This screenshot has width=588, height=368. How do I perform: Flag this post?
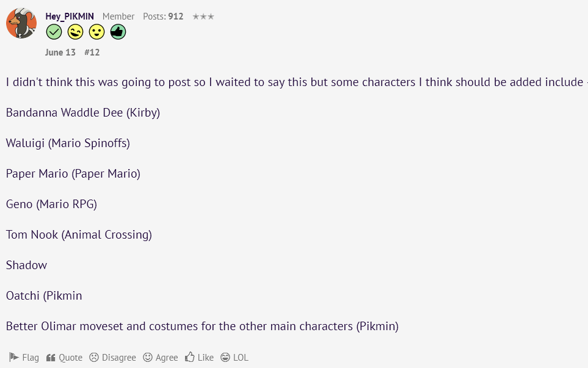click(24, 358)
